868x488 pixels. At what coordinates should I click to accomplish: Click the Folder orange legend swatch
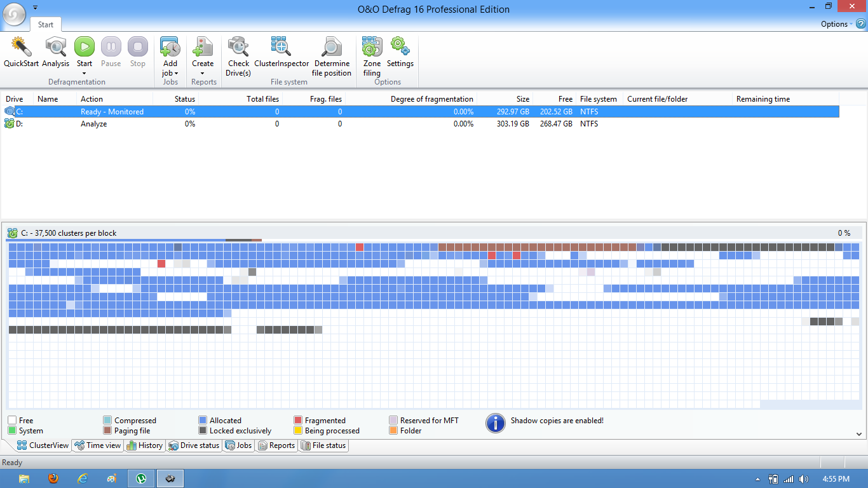pyautogui.click(x=393, y=431)
